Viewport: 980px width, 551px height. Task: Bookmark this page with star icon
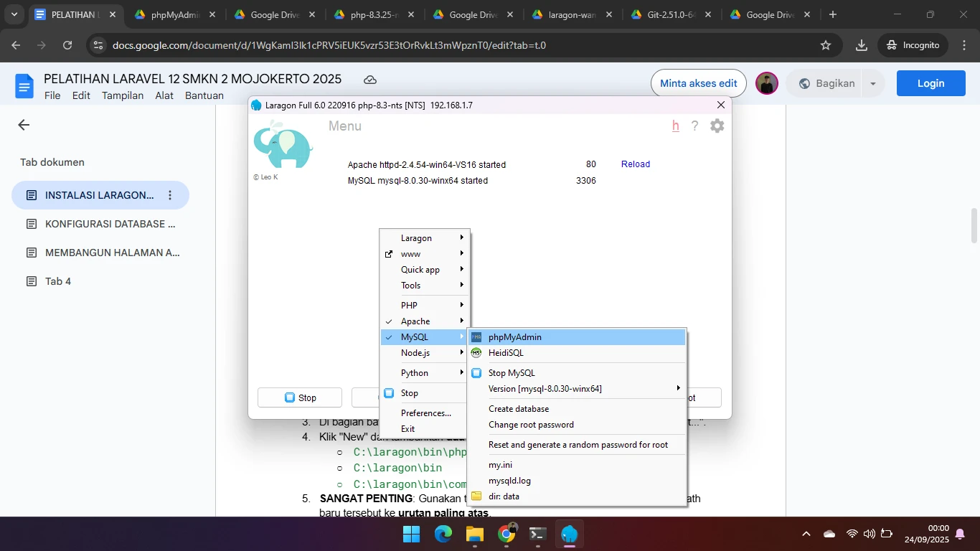tap(826, 45)
